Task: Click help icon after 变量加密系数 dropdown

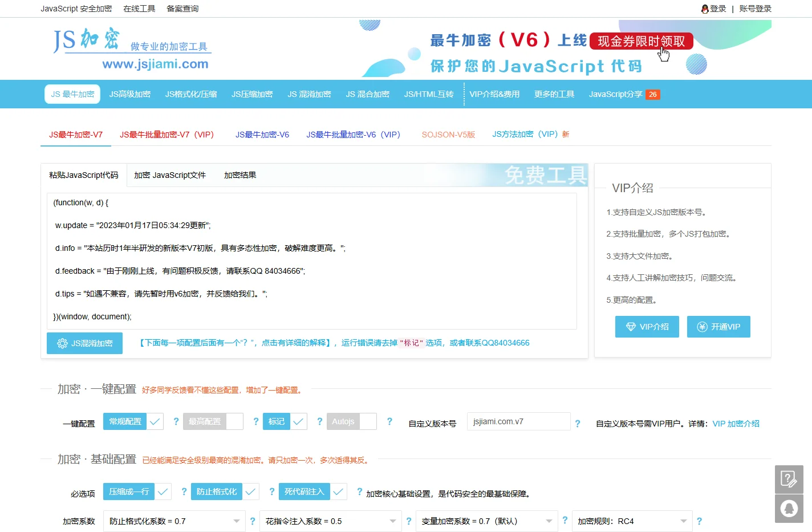Action: pyautogui.click(x=565, y=520)
